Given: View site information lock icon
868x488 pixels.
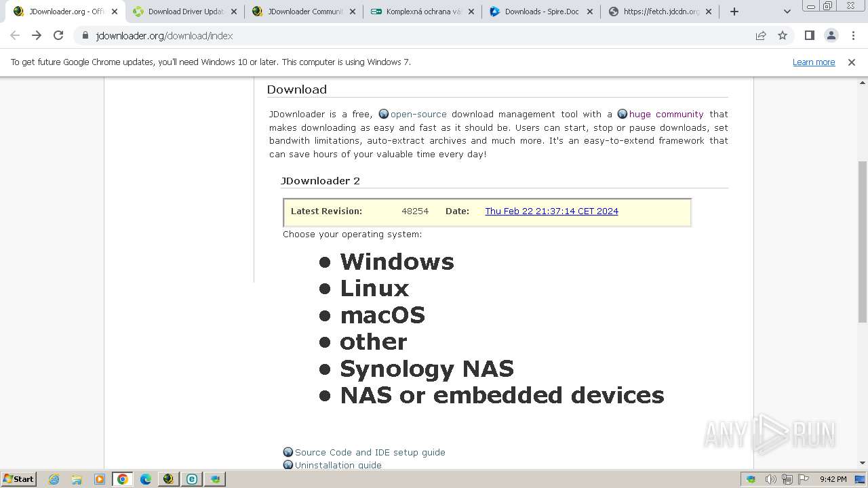Looking at the screenshot, I should click(x=85, y=35).
